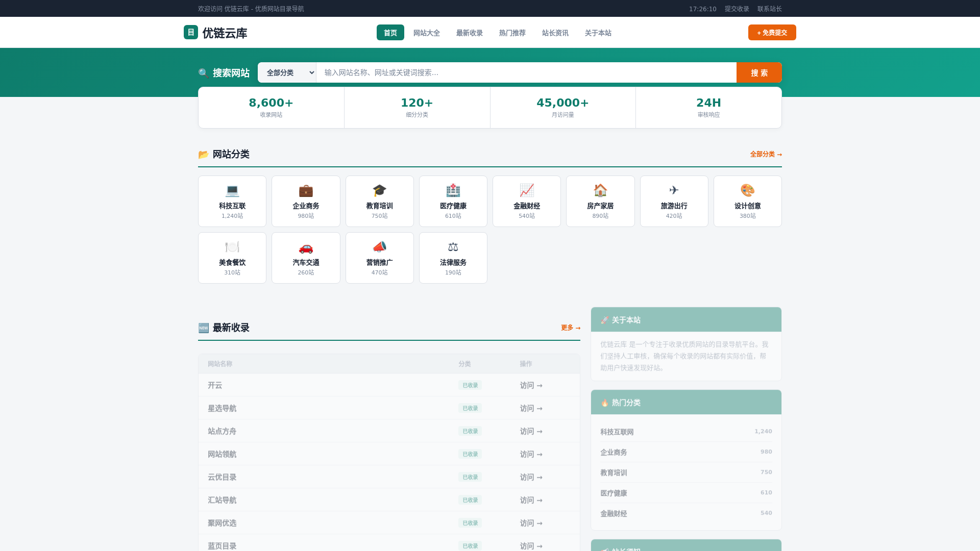This screenshot has width=980, height=551.
Task: Click 访问 for 站点方舟
Action: tap(531, 431)
